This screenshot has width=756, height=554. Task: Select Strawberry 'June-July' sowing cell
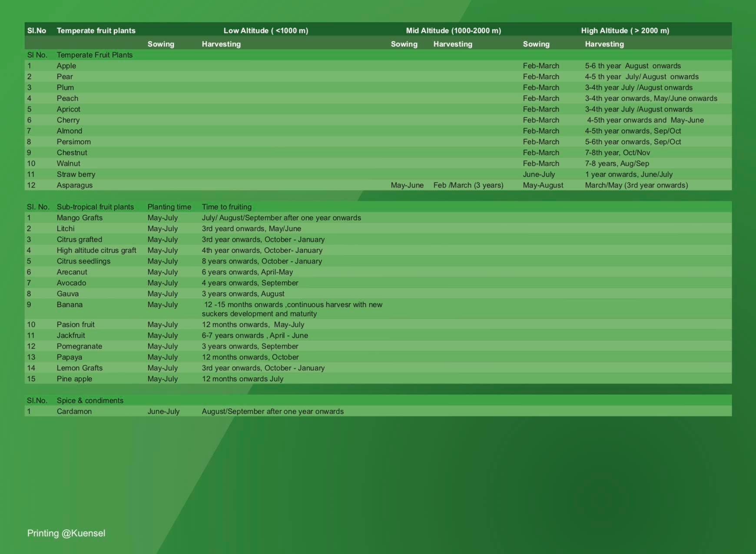(x=539, y=174)
